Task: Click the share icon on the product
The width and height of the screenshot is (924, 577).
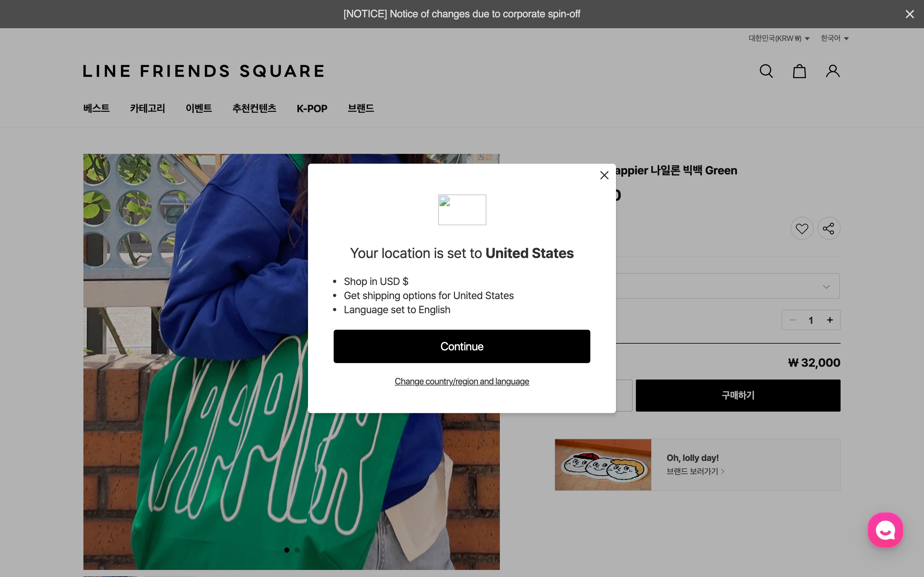Action: click(x=828, y=228)
